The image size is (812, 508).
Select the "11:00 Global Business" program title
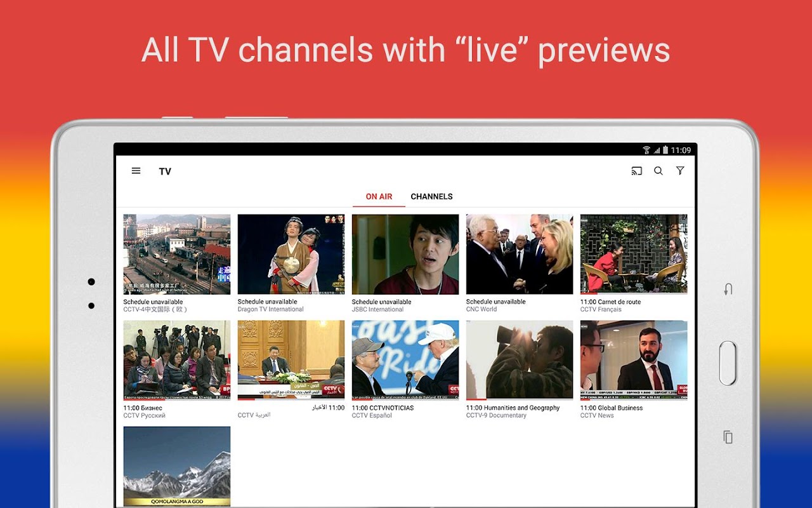point(612,408)
